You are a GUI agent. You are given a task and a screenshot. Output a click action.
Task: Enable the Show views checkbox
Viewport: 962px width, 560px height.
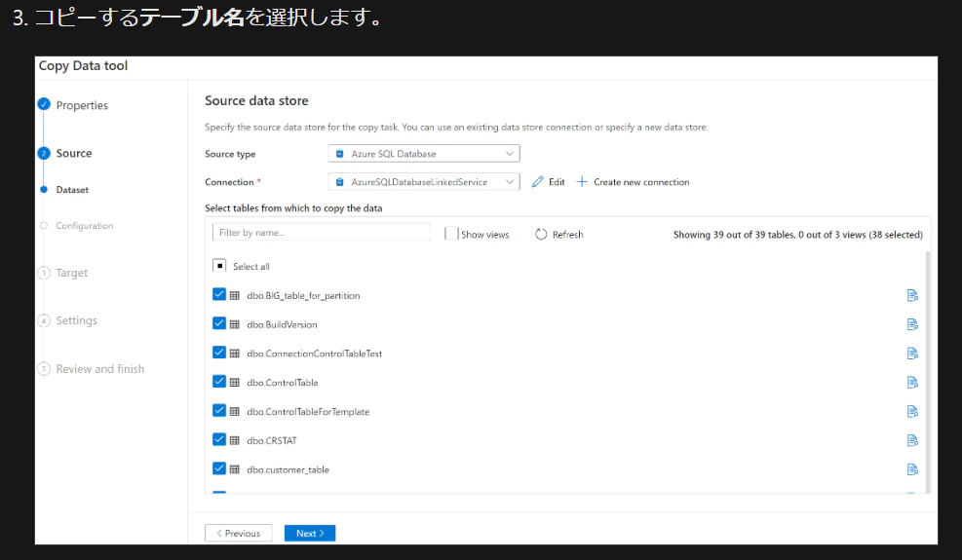(x=451, y=234)
